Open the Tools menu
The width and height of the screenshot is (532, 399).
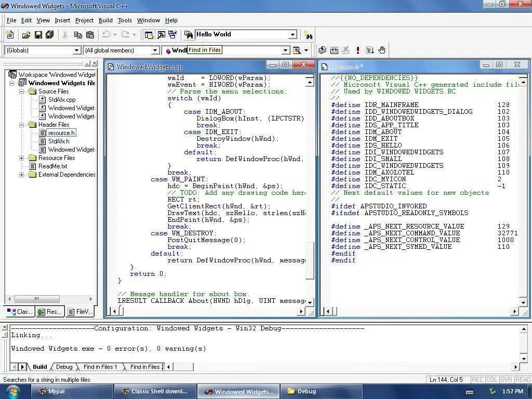click(125, 20)
